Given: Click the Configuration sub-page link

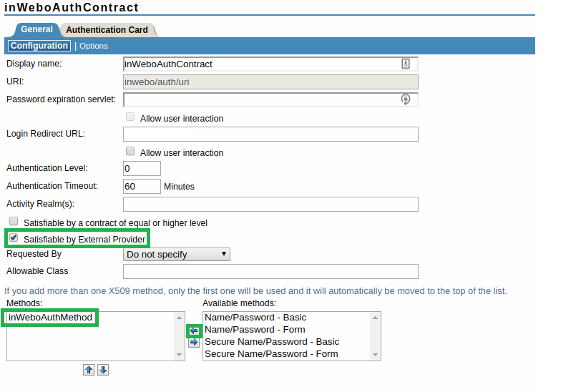Looking at the screenshot, I should (x=39, y=46).
